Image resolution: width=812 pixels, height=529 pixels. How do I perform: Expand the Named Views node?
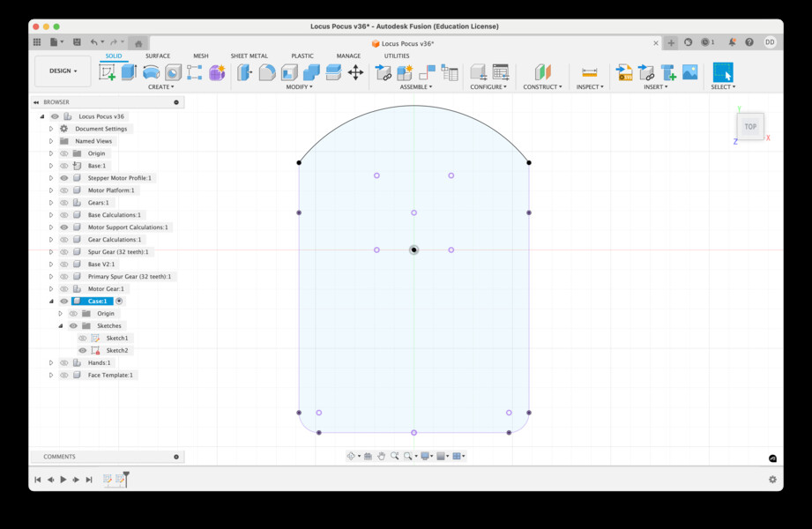pos(51,141)
